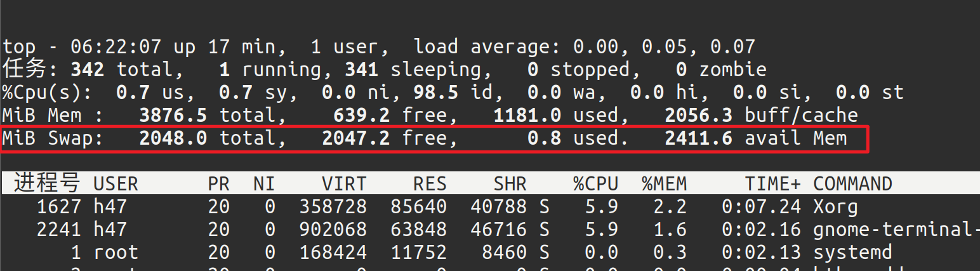Select the %MEM column header
980x271 pixels.
664,184
